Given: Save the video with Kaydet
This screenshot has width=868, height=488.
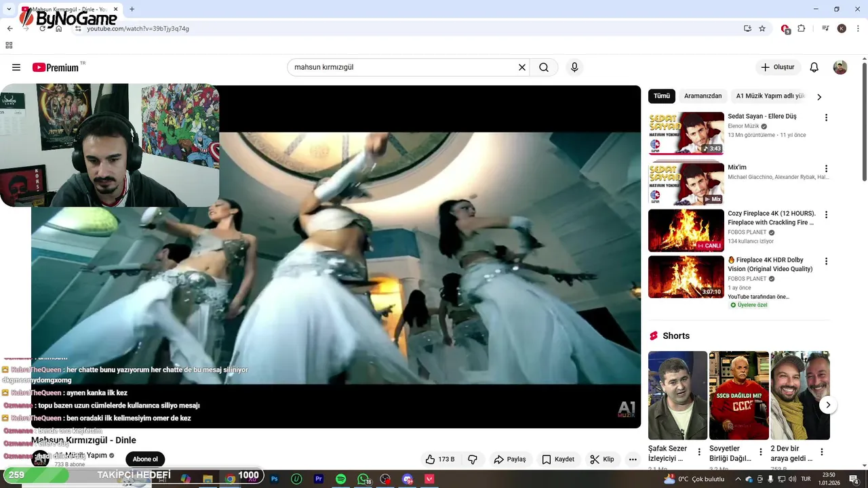Looking at the screenshot, I should [x=558, y=459].
